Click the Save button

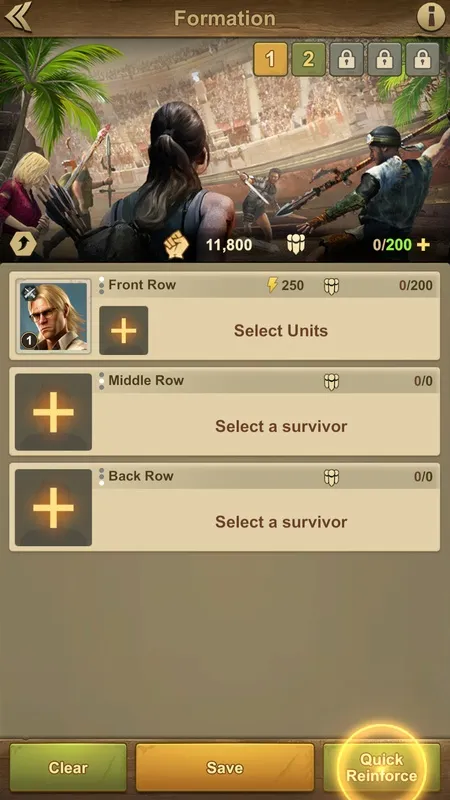click(x=224, y=767)
